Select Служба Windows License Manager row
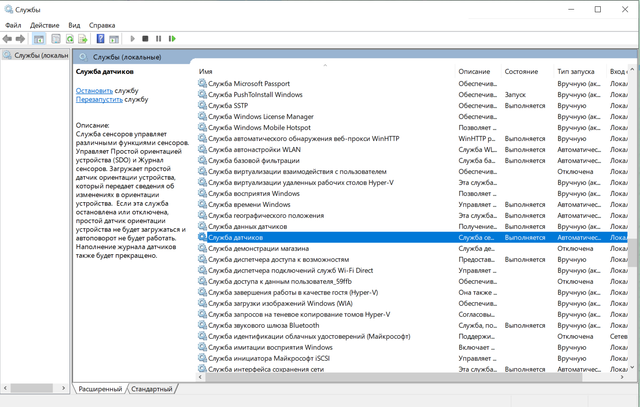 tap(412, 116)
